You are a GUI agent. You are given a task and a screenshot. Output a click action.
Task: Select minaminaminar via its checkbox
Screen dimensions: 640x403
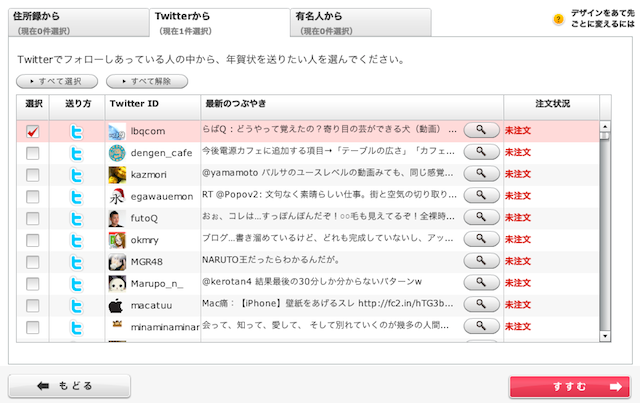coord(33,327)
